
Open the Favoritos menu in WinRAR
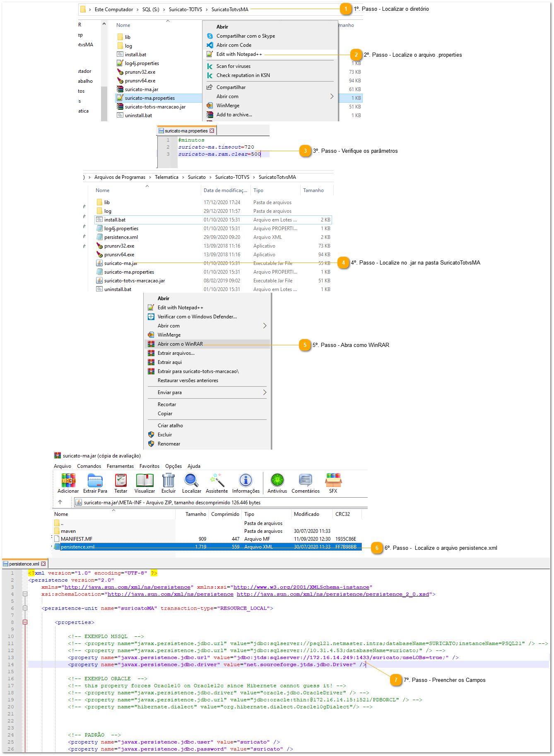tap(149, 466)
